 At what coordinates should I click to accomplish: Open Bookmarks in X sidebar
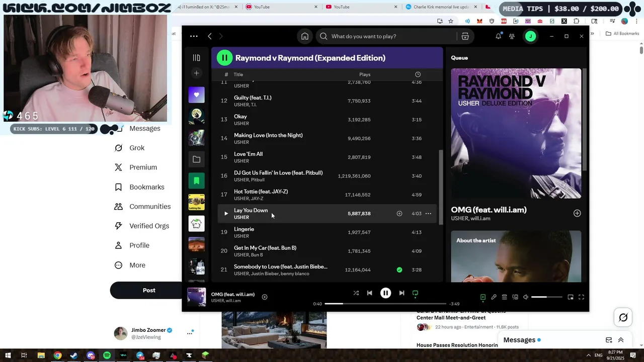(x=139, y=187)
